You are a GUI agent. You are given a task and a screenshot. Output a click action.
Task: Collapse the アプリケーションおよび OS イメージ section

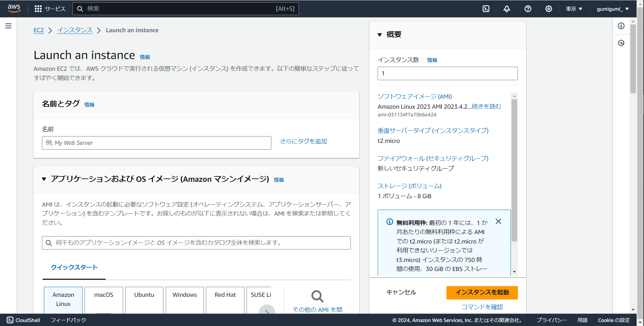pyautogui.click(x=44, y=179)
